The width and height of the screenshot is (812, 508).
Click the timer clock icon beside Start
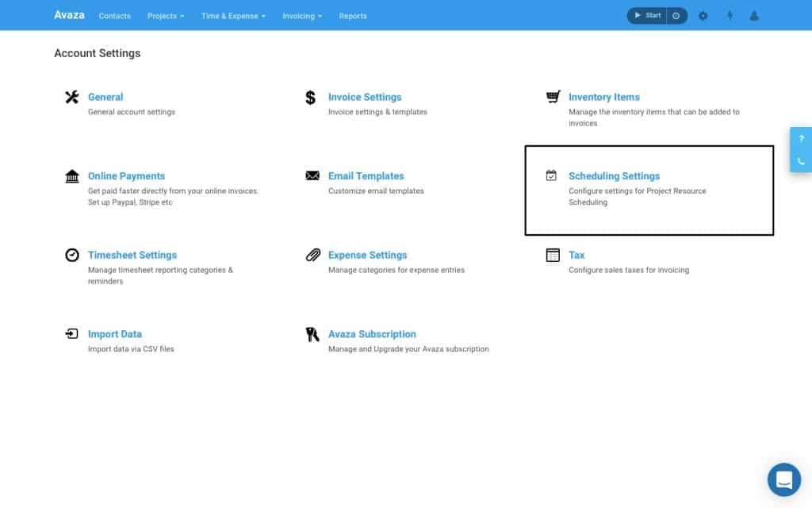pos(676,15)
